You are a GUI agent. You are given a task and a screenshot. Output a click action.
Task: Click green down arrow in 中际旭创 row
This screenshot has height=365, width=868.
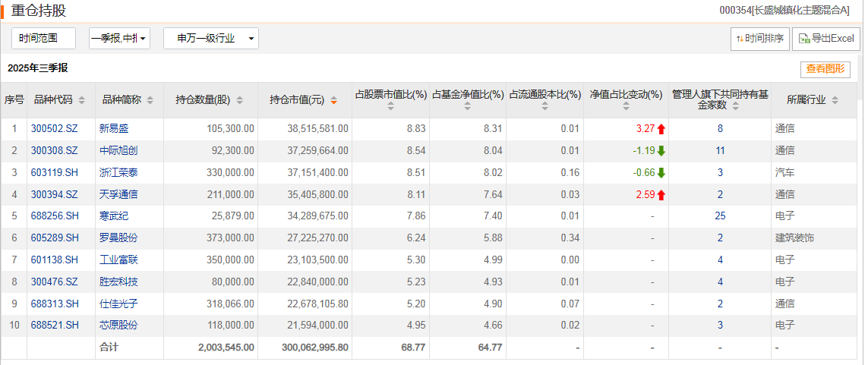(661, 151)
